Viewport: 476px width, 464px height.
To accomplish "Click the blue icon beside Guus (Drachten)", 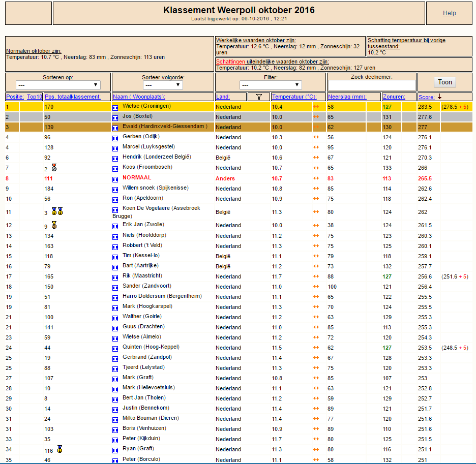I will 115,328.
